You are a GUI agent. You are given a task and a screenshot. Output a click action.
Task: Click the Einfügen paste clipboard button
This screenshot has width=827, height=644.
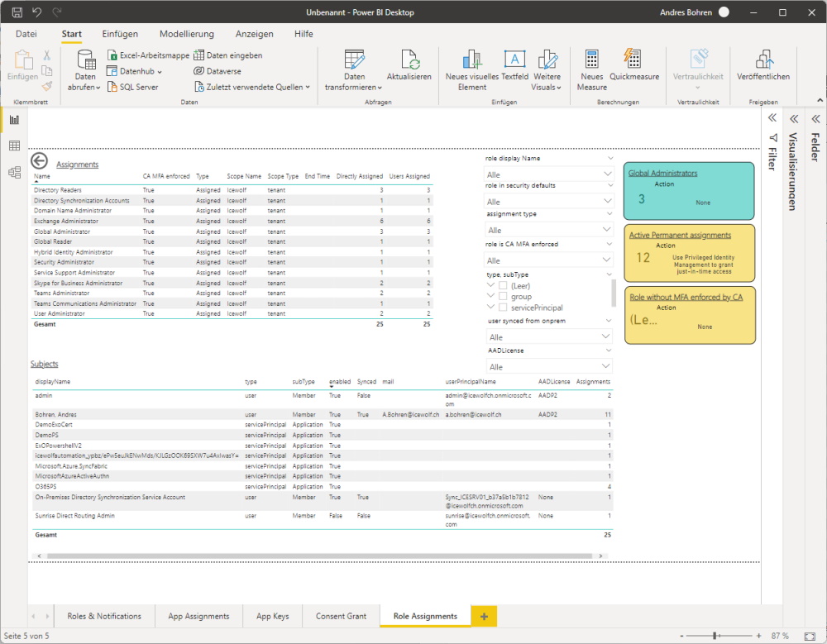coord(22,66)
